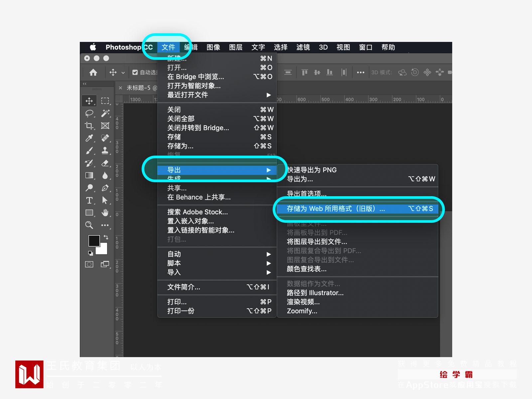Viewport: 532px width, 399px height.
Task: Click the Home icon in options bar
Action: coord(93,72)
